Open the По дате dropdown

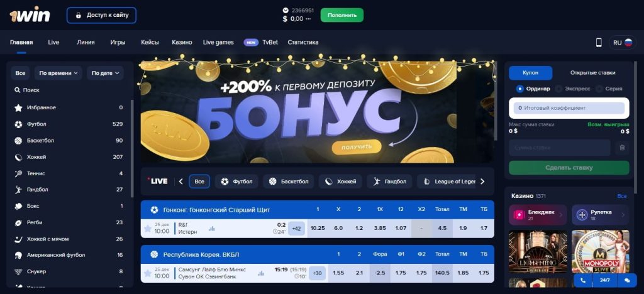point(105,73)
